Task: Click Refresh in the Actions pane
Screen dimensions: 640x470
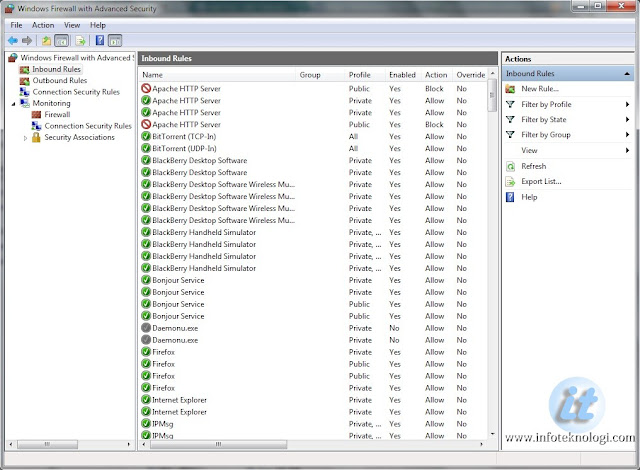Action: (533, 166)
